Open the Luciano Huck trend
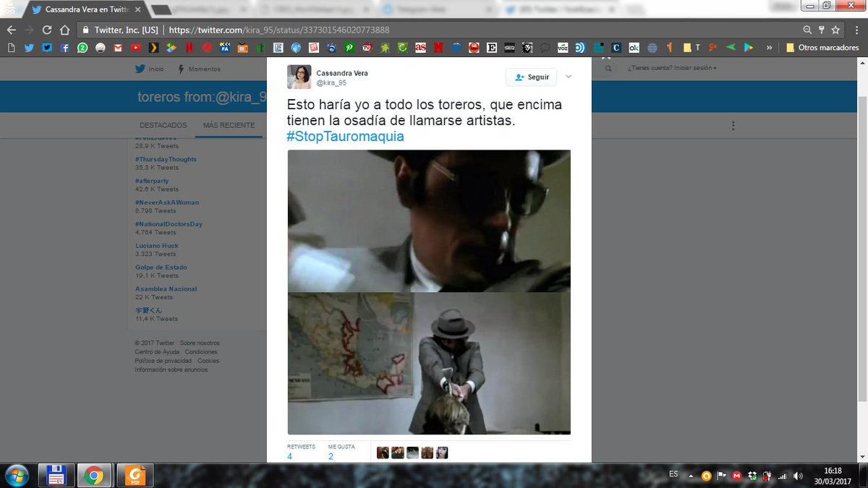Viewport: 868px width, 488px height. pyautogui.click(x=156, y=246)
